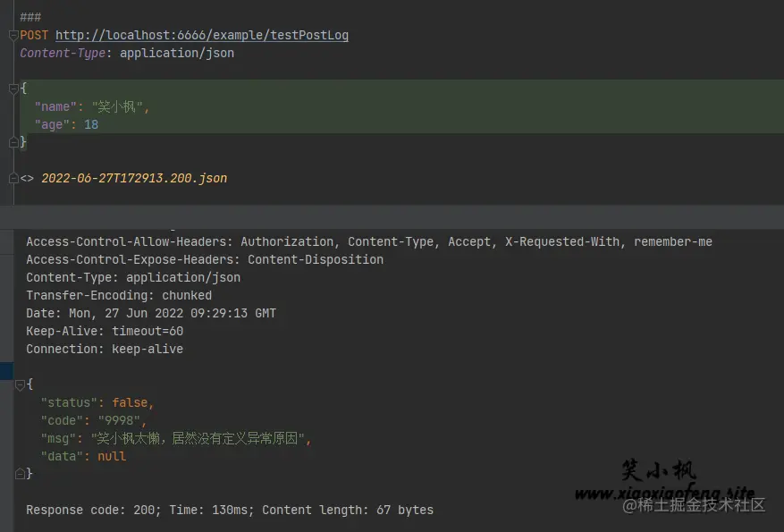Collapse the POST request fold marker

click(x=13, y=36)
